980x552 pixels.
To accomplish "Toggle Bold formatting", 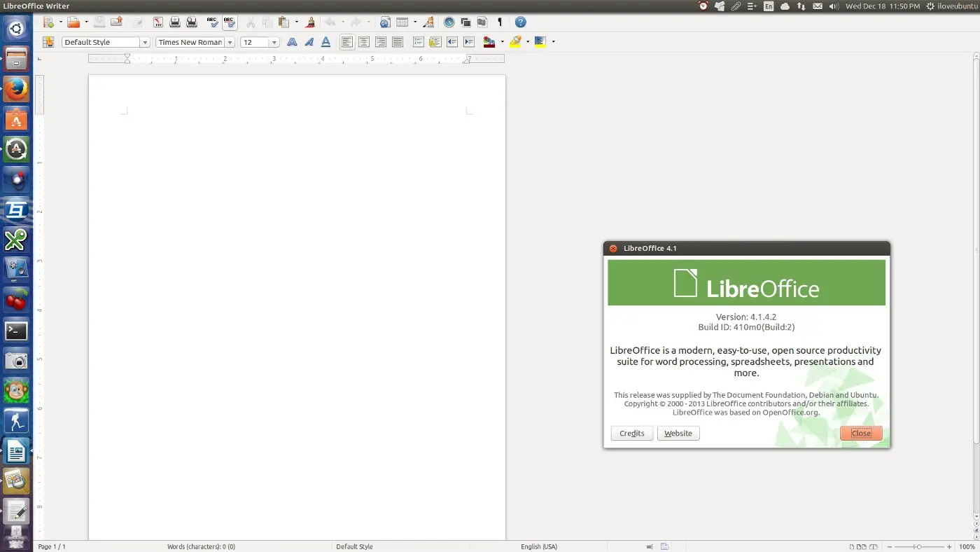I will click(293, 42).
